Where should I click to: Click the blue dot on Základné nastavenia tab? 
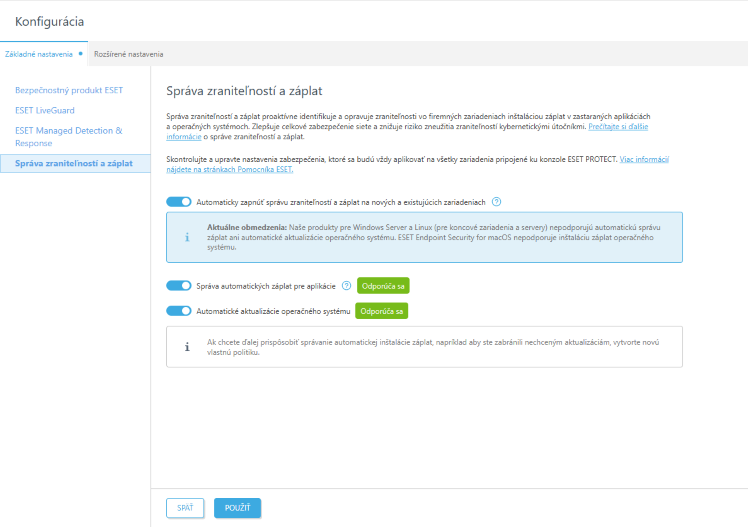[x=81, y=53]
